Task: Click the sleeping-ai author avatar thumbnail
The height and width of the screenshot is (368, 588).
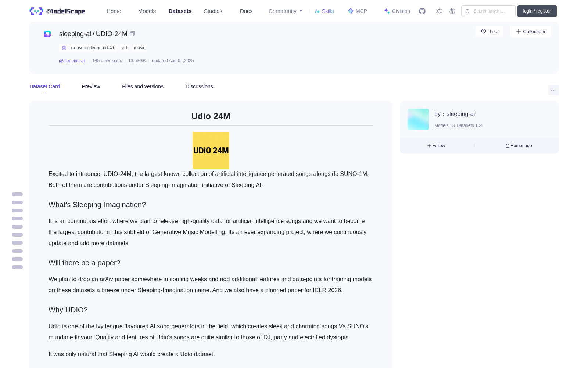Action: click(x=418, y=119)
